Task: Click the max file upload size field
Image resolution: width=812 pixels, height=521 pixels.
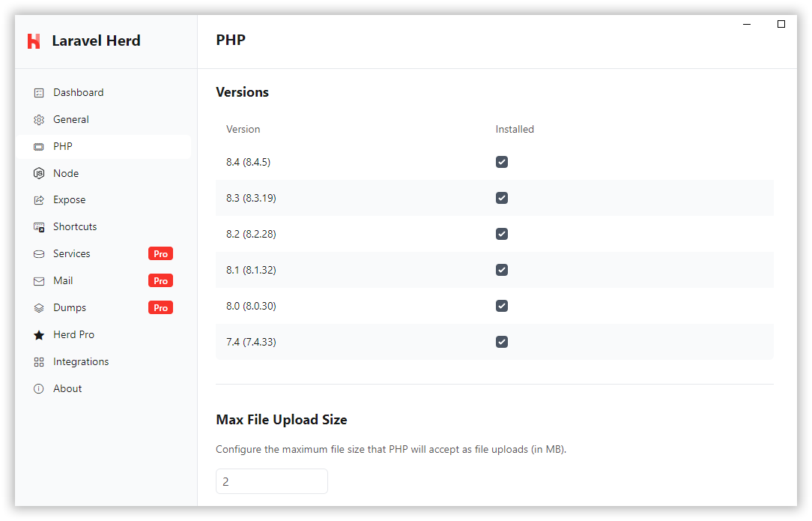Action: (x=271, y=481)
